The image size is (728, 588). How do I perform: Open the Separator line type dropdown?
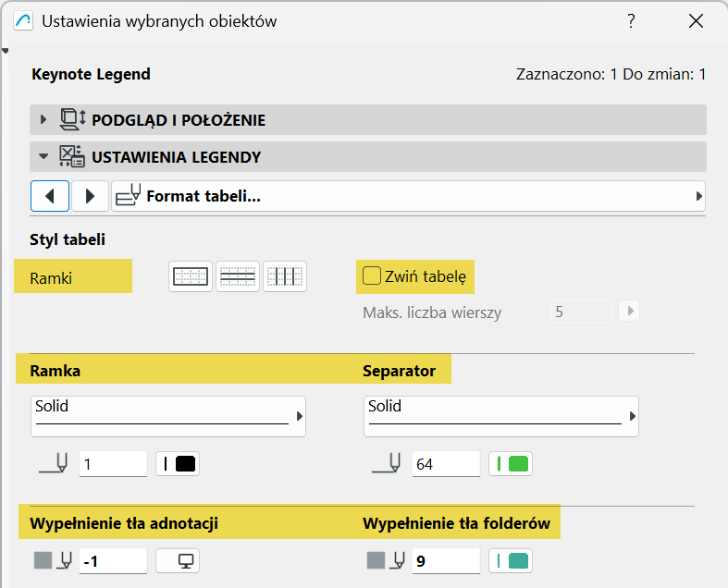[x=501, y=416]
